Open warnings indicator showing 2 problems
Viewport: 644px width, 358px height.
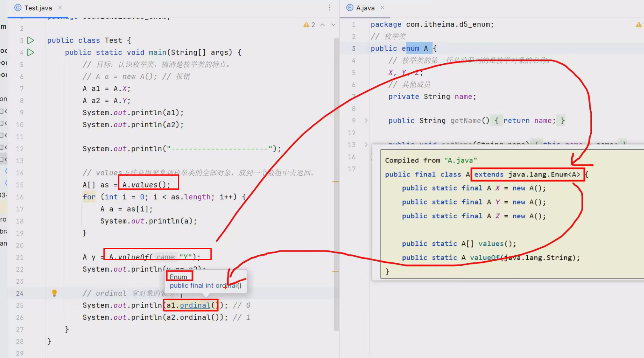click(x=309, y=25)
